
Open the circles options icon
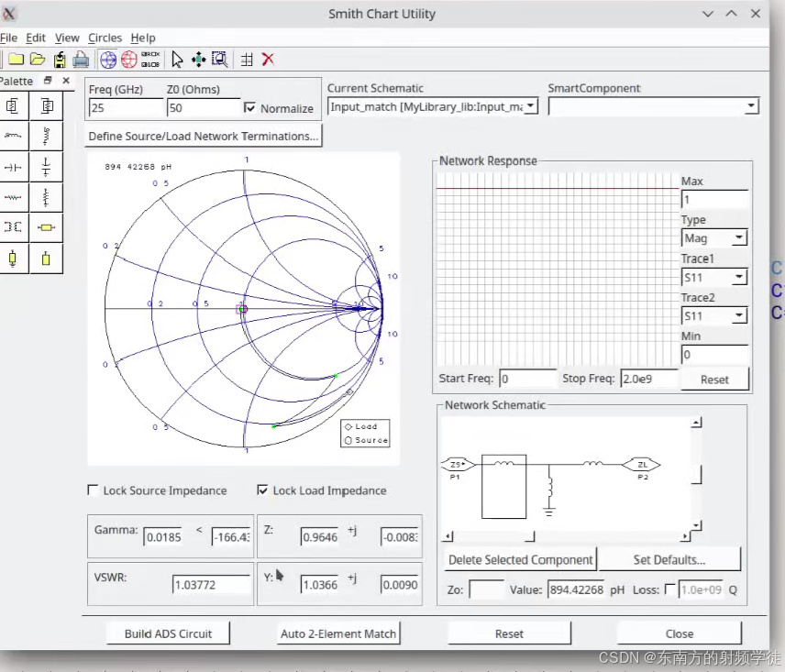pyautogui.click(x=150, y=60)
